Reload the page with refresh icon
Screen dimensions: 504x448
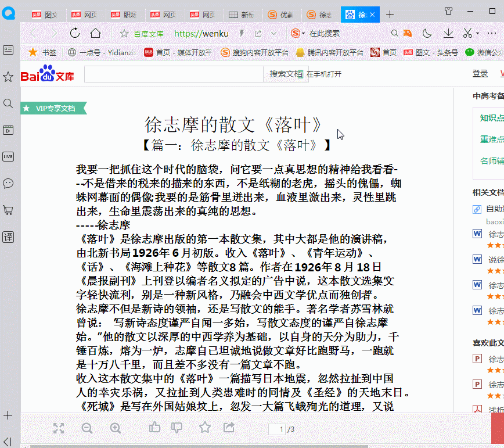[x=75, y=33]
